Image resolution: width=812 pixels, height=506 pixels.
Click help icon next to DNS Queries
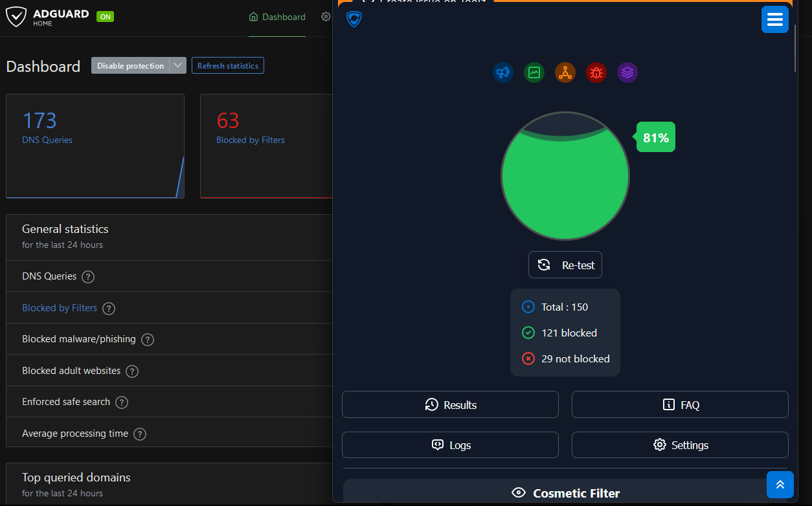(x=89, y=277)
